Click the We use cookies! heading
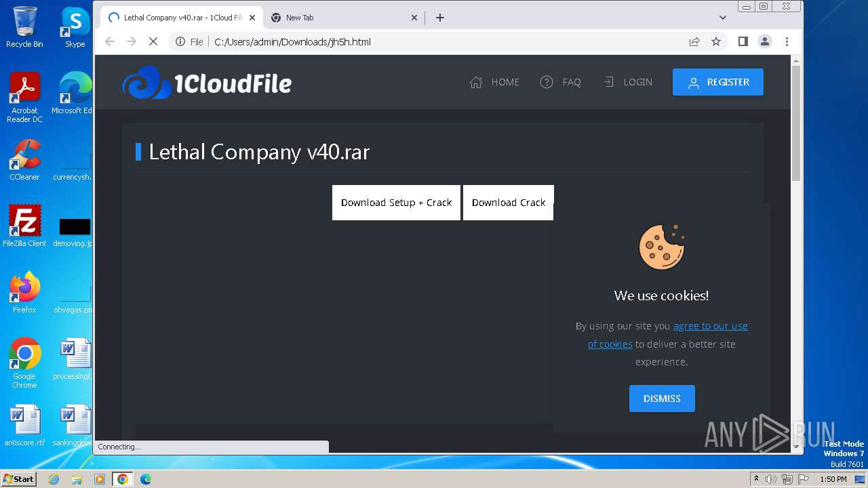868x488 pixels. 661,296
